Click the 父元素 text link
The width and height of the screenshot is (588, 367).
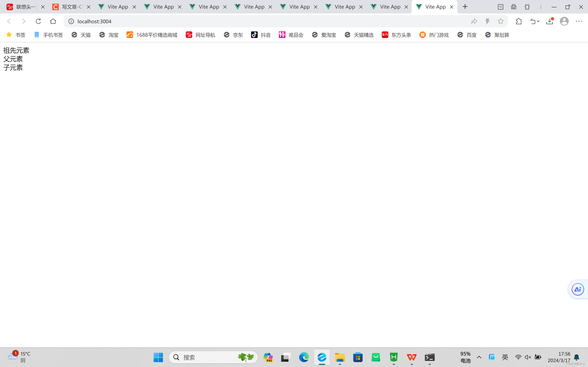pos(13,59)
